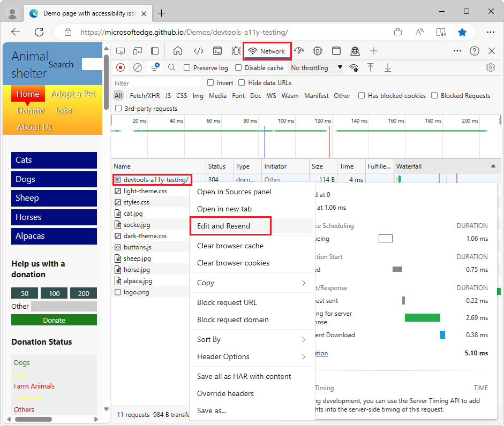Select Edit and Resend from the context menu
The width and height of the screenshot is (504, 426).
pyautogui.click(x=230, y=226)
